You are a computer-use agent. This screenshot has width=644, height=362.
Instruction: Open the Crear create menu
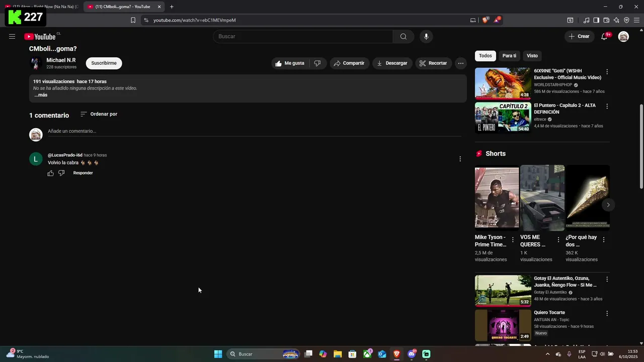tap(579, 36)
